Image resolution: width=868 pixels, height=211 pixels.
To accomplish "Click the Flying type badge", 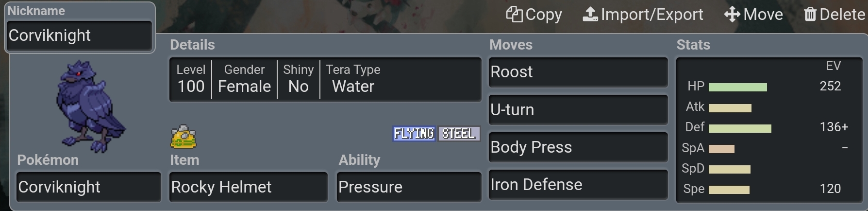I will [414, 134].
